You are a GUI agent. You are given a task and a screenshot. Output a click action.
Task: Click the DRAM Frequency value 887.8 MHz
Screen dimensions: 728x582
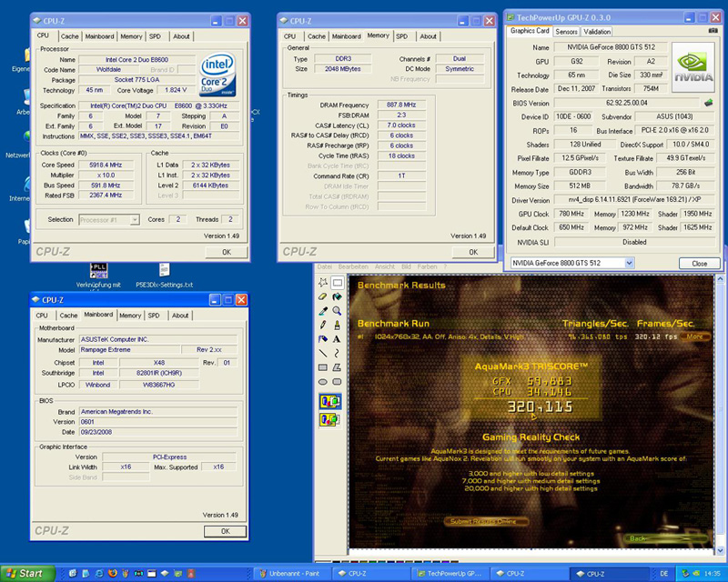pos(401,105)
